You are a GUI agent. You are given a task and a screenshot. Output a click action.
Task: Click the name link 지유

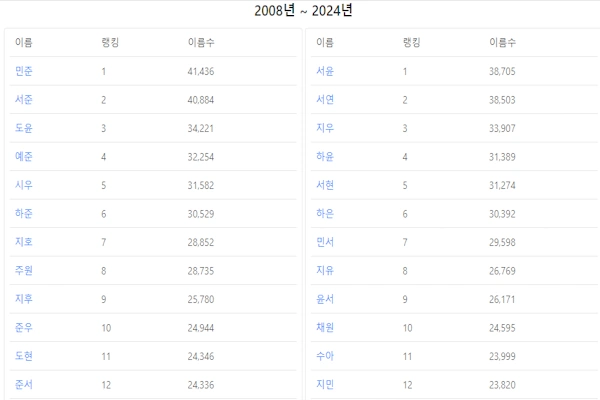coord(325,270)
